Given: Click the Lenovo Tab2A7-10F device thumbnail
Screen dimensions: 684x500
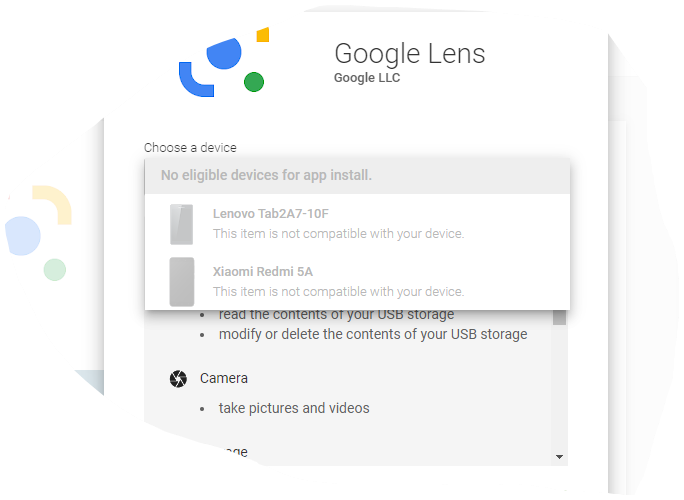Looking at the screenshot, I should click(181, 224).
